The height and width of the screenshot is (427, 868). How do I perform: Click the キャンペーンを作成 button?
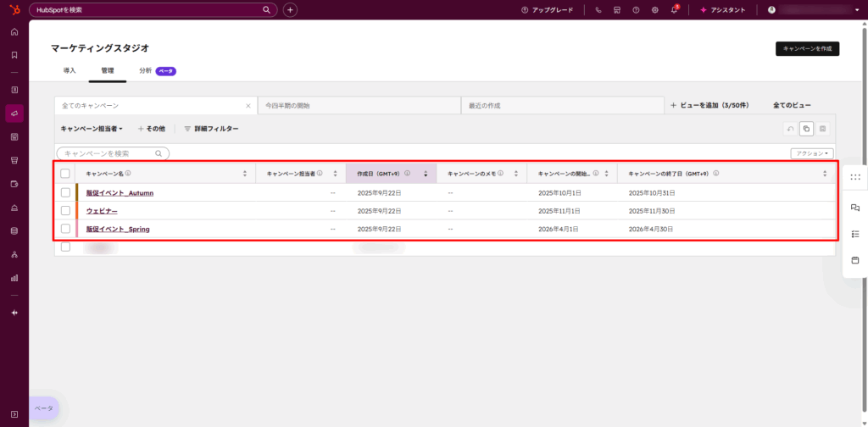click(806, 49)
